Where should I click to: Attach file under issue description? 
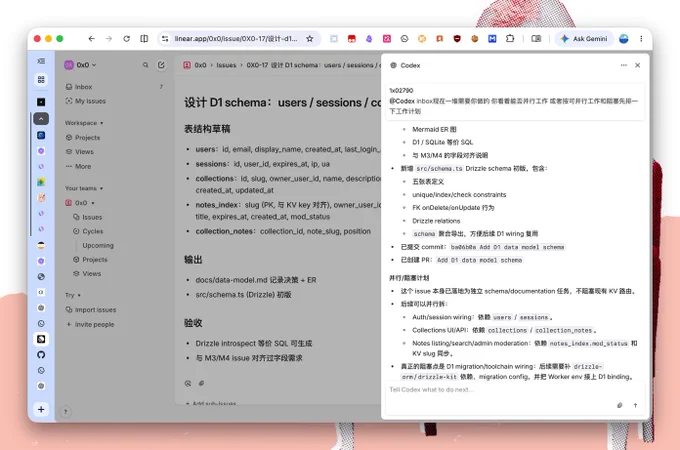[201, 383]
